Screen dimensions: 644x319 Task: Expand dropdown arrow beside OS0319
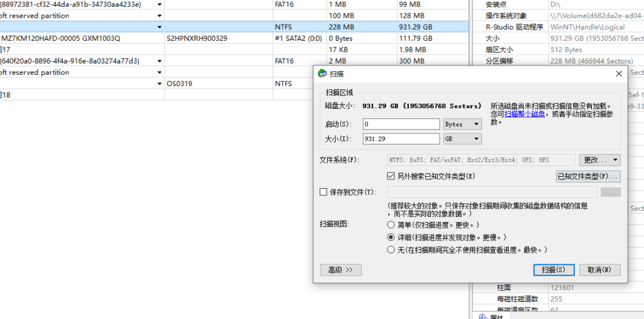point(159,84)
